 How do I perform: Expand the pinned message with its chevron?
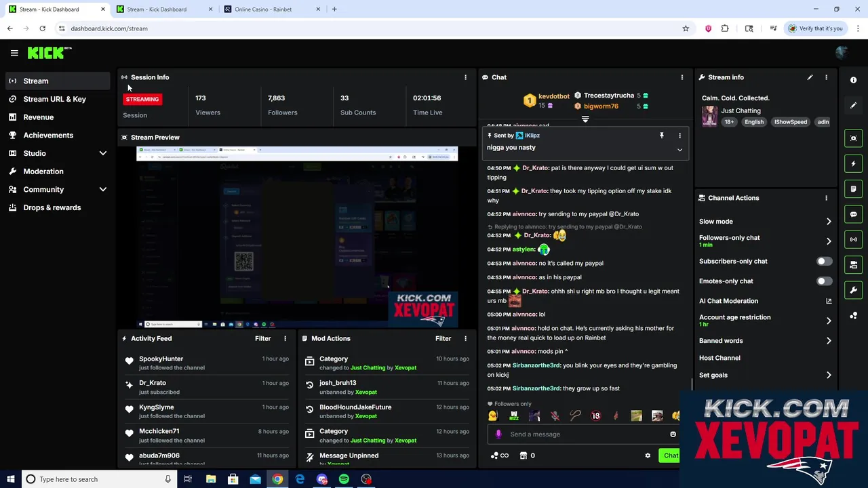click(679, 150)
